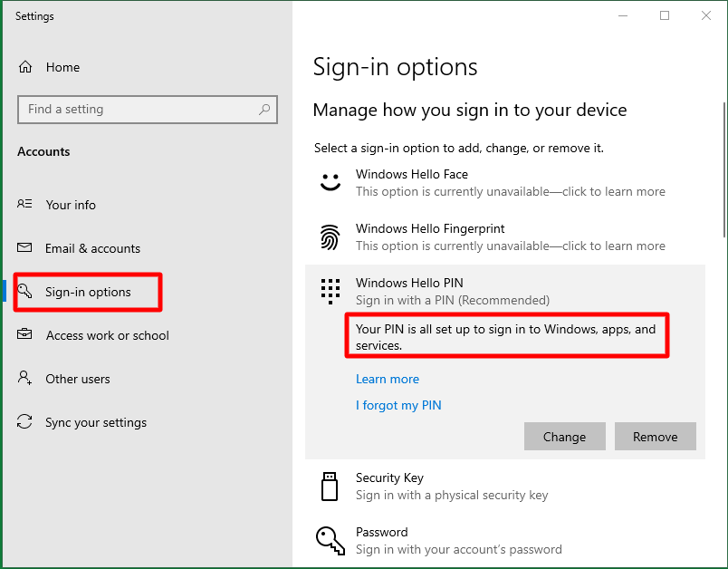The image size is (728, 569).
Task: Click 'Sign in with a PIN (Recommended)' text
Action: [453, 301]
